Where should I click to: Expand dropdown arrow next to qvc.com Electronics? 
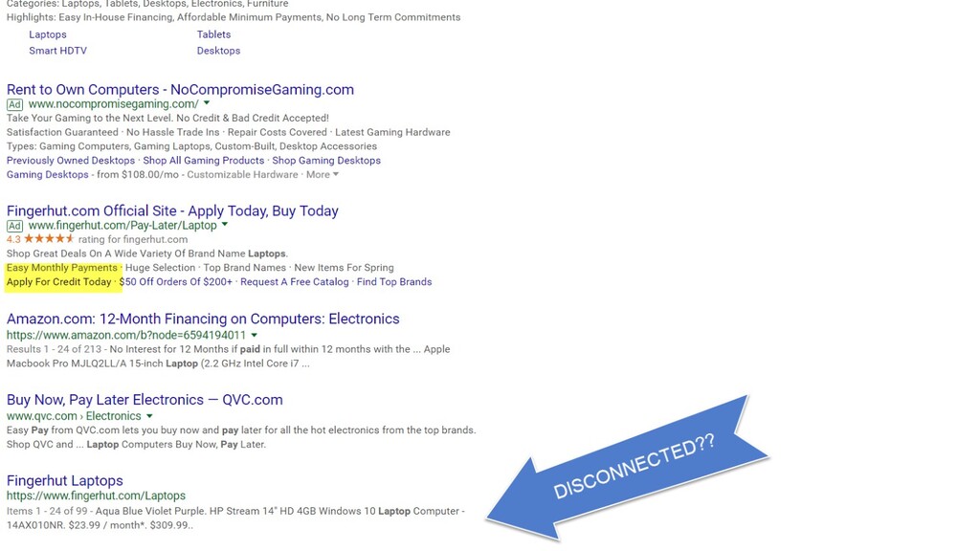tap(149, 416)
